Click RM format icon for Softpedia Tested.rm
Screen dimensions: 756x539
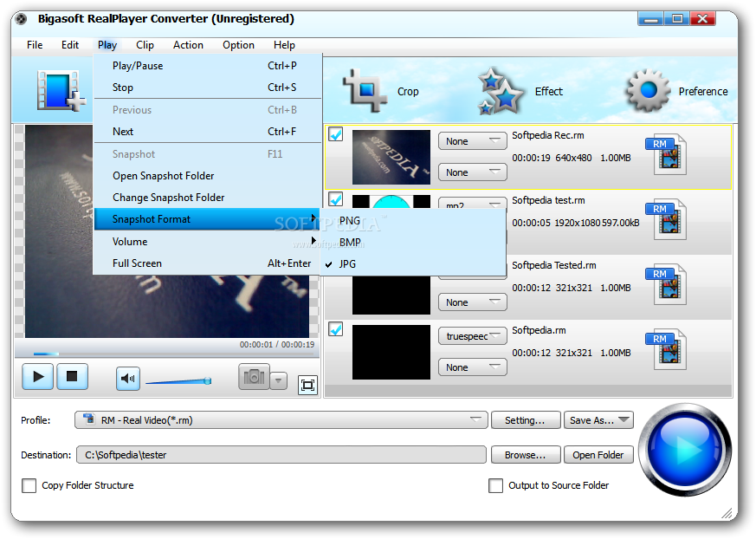pos(667,284)
